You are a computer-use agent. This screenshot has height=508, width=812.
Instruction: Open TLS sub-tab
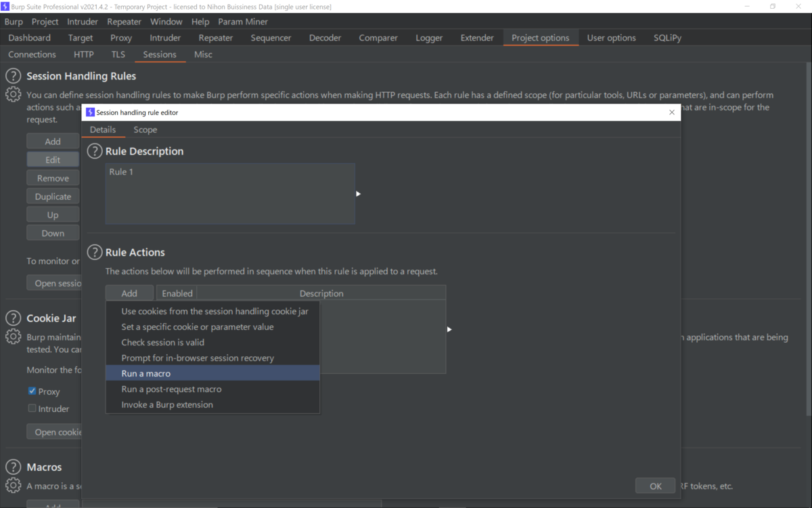click(x=118, y=54)
